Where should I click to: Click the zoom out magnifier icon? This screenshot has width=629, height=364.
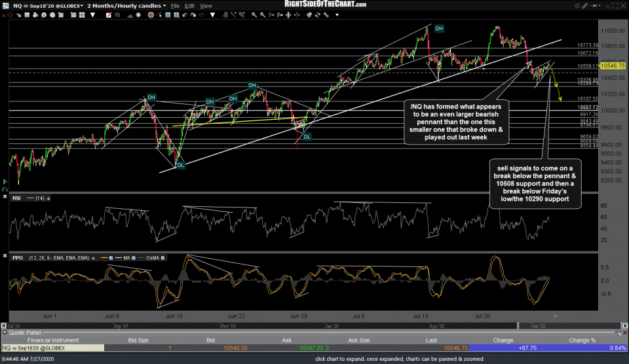pyautogui.click(x=262, y=15)
